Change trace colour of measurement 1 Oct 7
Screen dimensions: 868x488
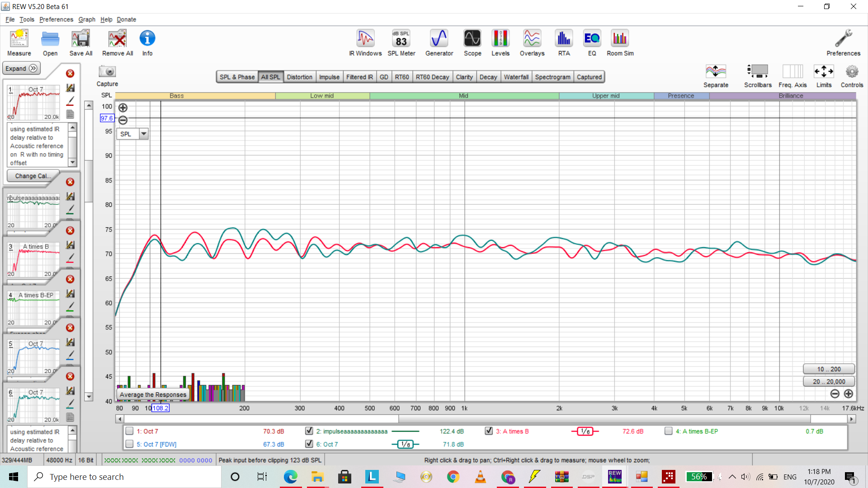[x=70, y=101]
